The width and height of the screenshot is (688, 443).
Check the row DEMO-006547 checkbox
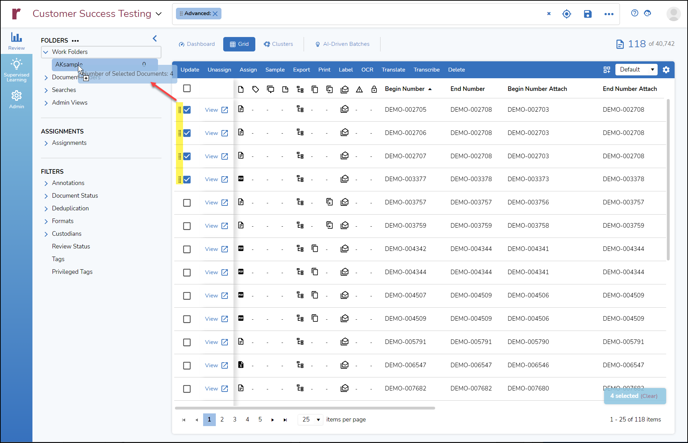187,365
